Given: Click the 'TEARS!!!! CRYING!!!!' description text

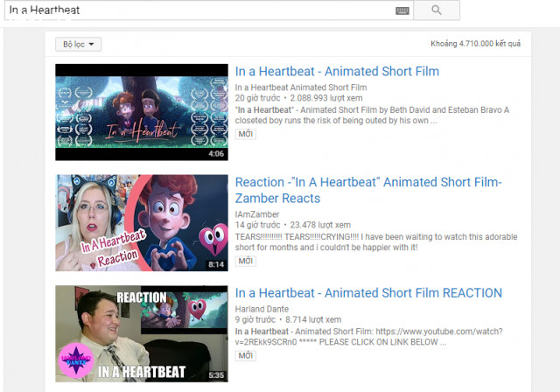Looking at the screenshot, I should (376, 242).
